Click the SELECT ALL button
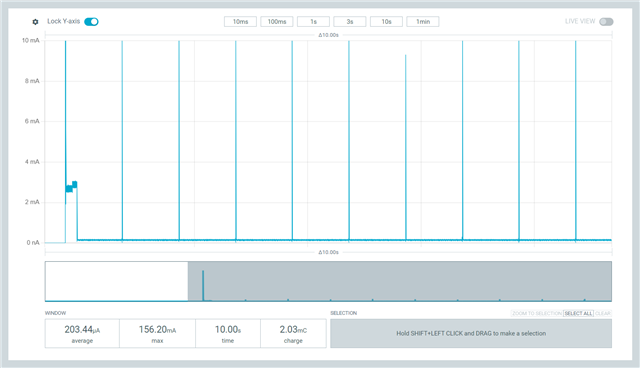Viewport: 640px width, 368px height. 578,313
